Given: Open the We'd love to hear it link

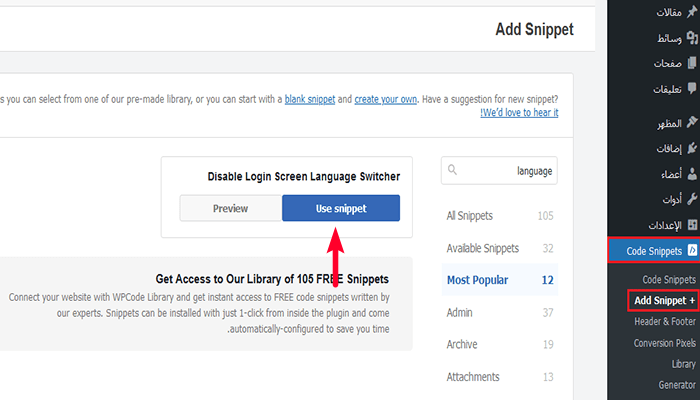Looking at the screenshot, I should point(519,112).
